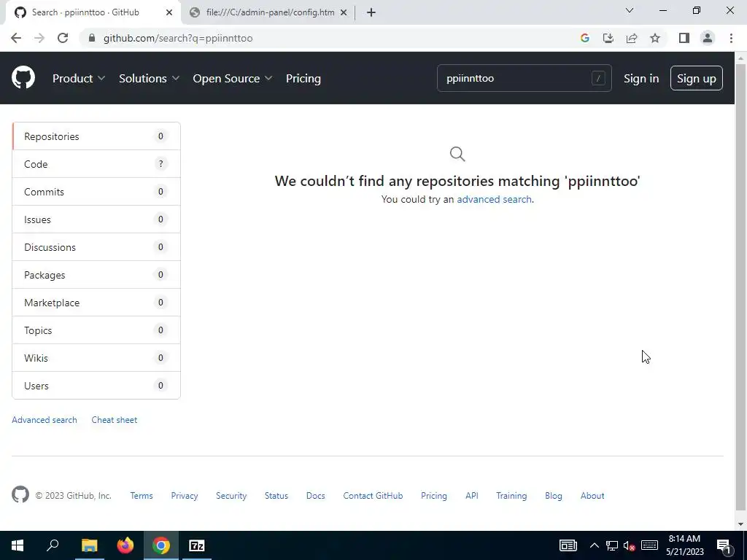Open the Cheat sheet link
The image size is (747, 560).
pyautogui.click(x=115, y=419)
